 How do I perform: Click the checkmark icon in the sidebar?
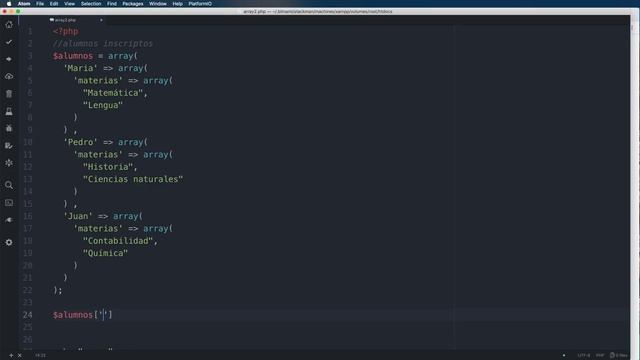coord(9,42)
